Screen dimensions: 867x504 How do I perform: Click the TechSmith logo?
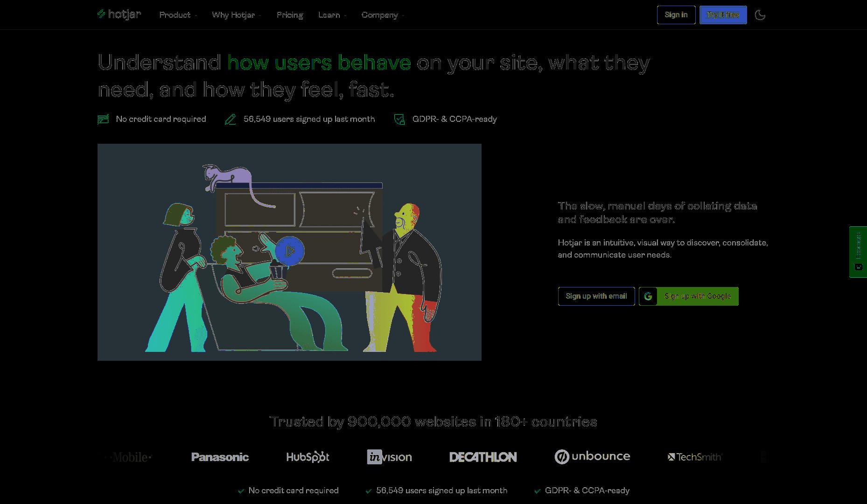[695, 457]
